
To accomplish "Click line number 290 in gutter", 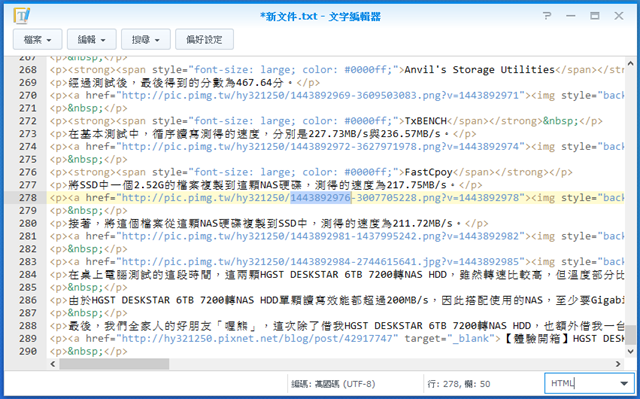I will pos(28,351).
